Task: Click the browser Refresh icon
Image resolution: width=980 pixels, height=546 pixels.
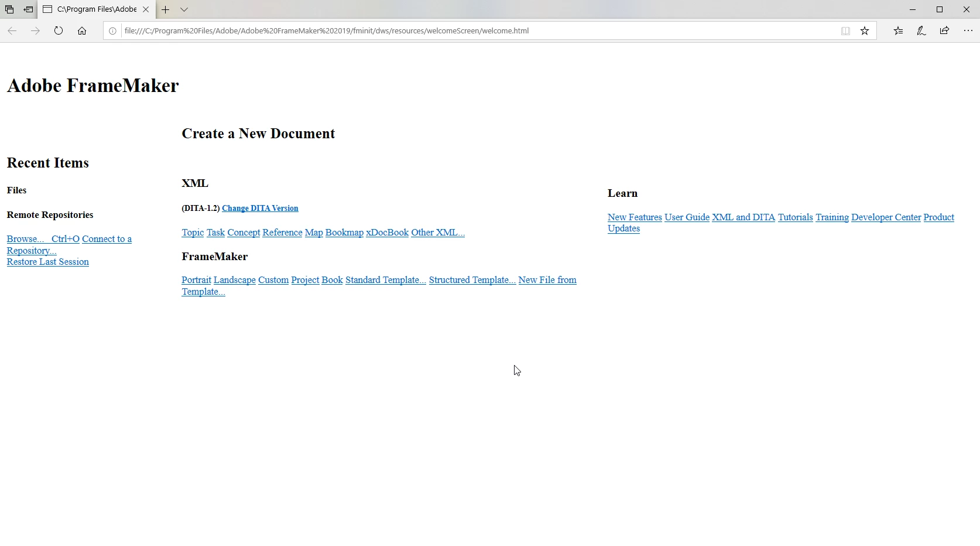Action: tap(59, 30)
